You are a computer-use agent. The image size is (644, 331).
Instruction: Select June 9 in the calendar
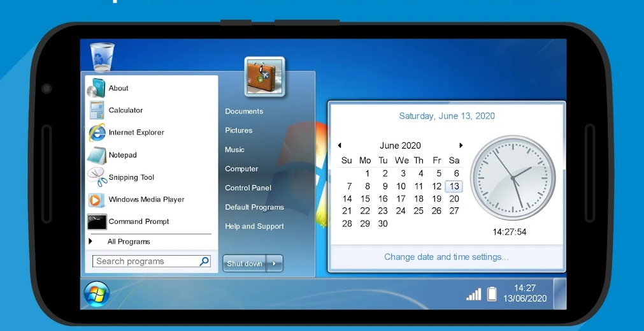click(385, 186)
